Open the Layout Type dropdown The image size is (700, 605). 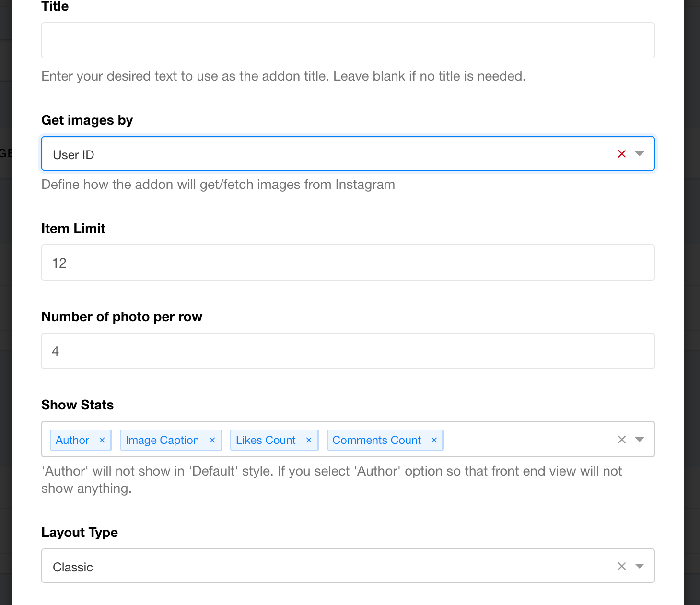tap(640, 566)
